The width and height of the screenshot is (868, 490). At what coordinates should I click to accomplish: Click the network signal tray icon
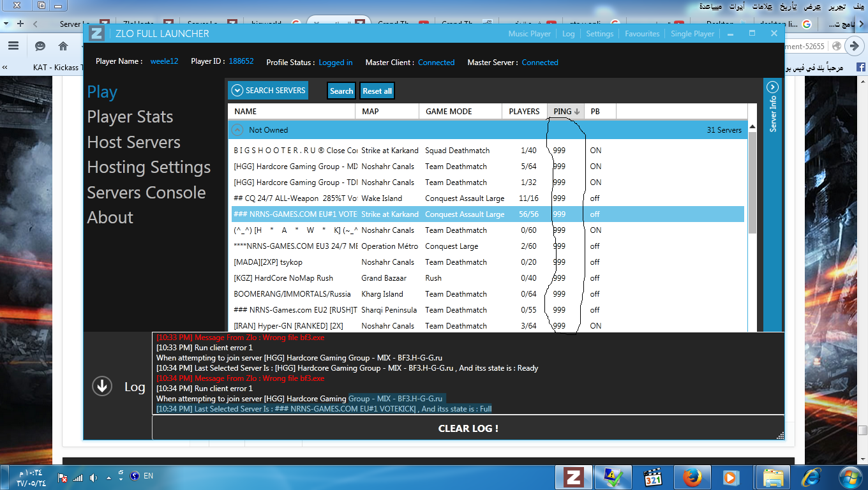[x=78, y=477]
